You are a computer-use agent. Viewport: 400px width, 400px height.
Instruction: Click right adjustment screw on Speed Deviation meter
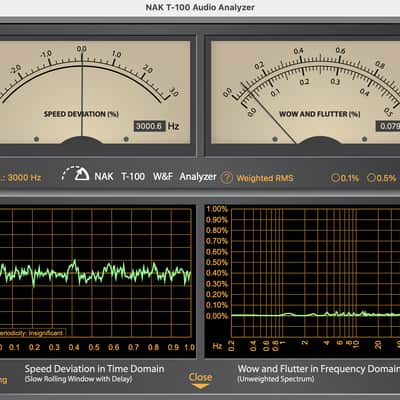(x=126, y=139)
